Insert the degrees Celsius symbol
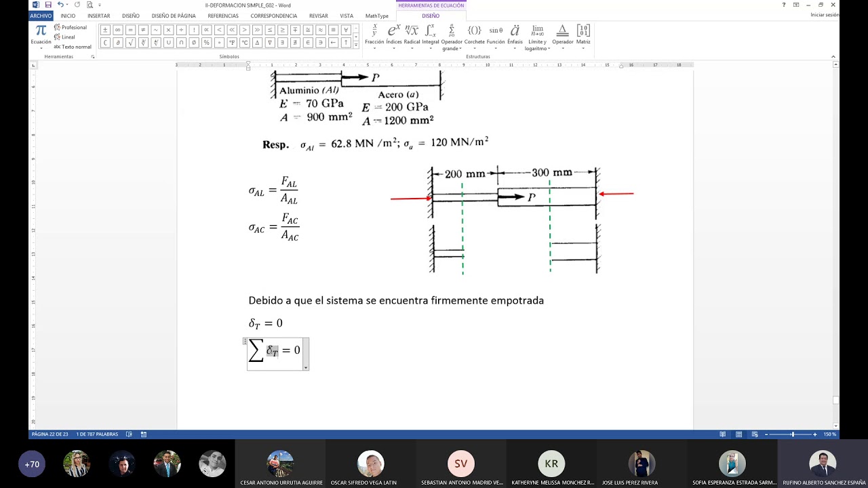Image resolution: width=868 pixels, height=488 pixels. click(x=245, y=43)
